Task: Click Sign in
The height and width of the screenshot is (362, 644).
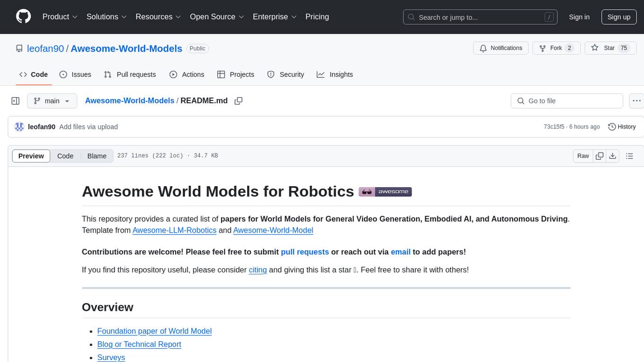Action: 579,17
